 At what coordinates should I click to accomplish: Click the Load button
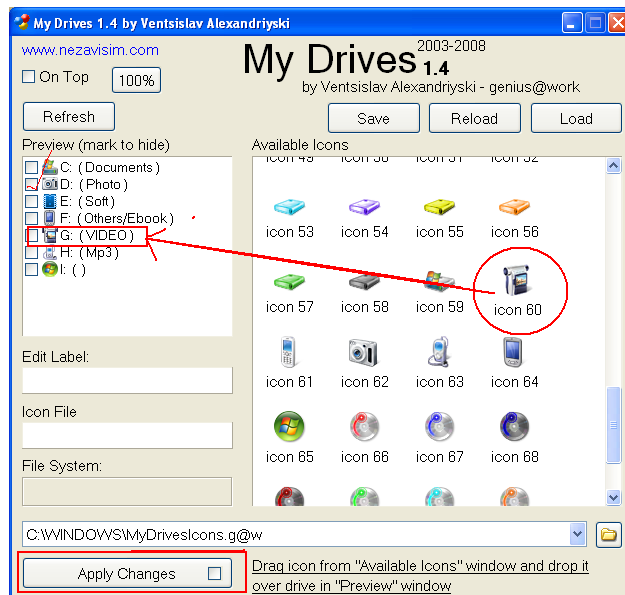click(x=576, y=118)
